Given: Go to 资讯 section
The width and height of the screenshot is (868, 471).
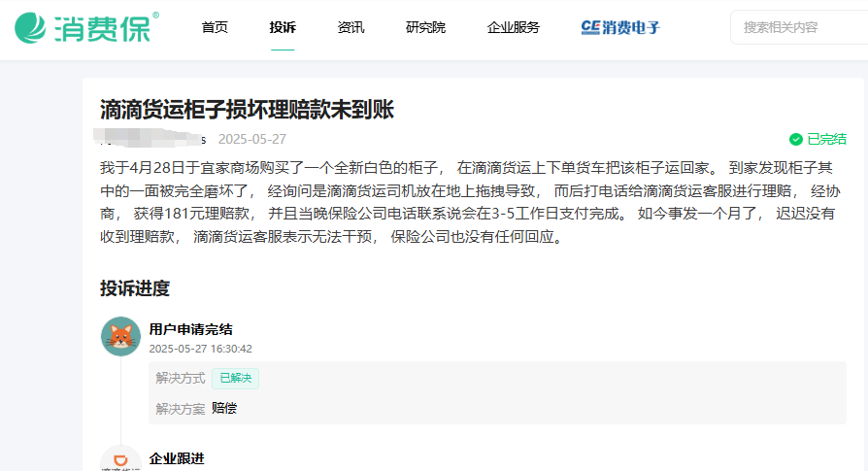Looking at the screenshot, I should (x=351, y=27).
